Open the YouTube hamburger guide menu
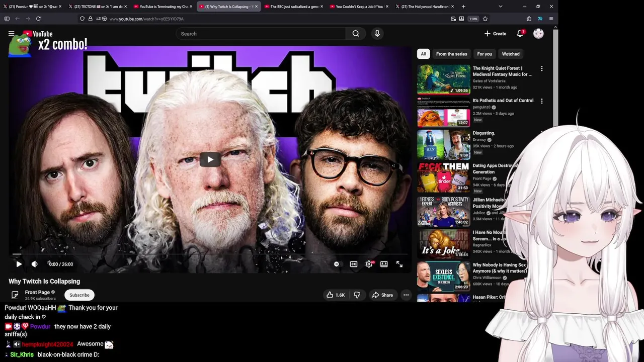This screenshot has height=362, width=644. (11, 34)
